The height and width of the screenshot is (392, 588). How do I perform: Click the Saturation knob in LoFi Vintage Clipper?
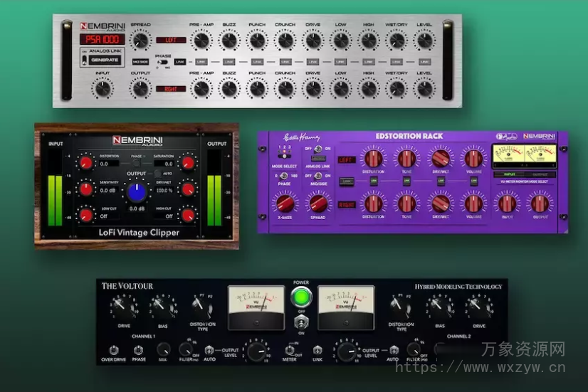[x=187, y=163]
